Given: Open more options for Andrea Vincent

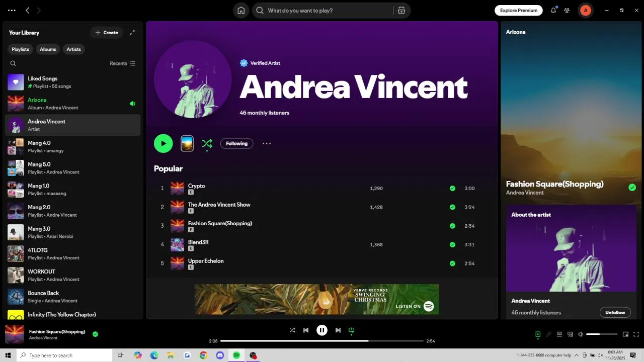Looking at the screenshot, I should tap(267, 143).
